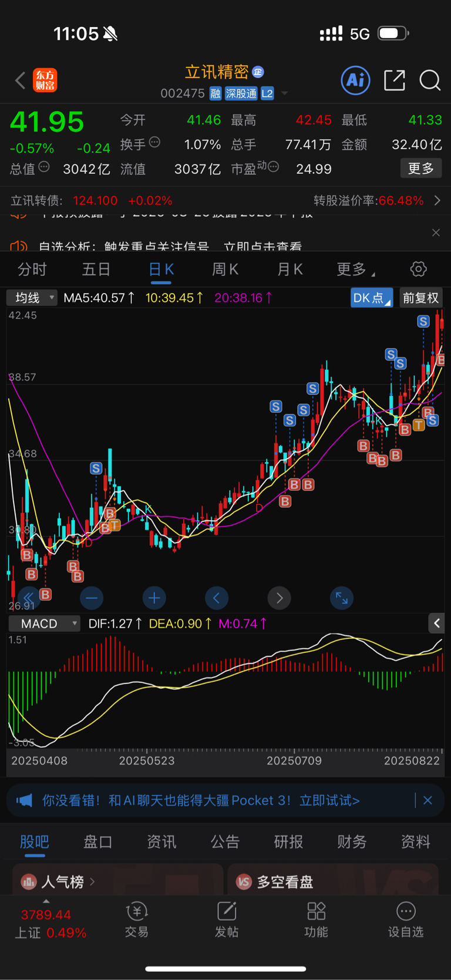Viewport: 451px width, 980px height.
Task: Open the Ai assistant icon
Action: point(355,80)
